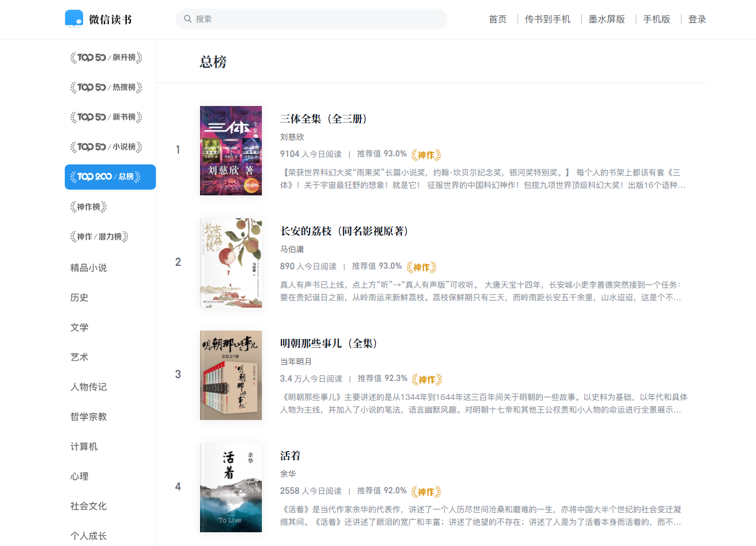Click the author name 当年明月
This screenshot has width=756, height=546.
(x=296, y=362)
